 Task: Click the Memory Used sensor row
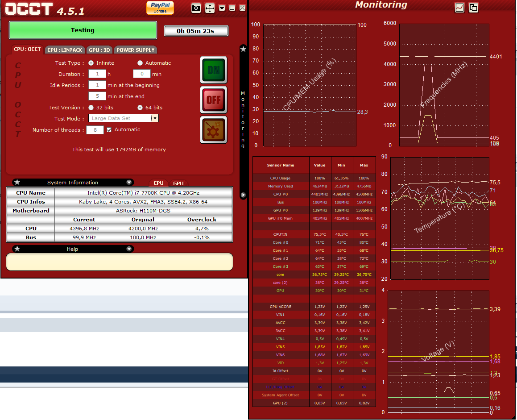click(x=314, y=186)
